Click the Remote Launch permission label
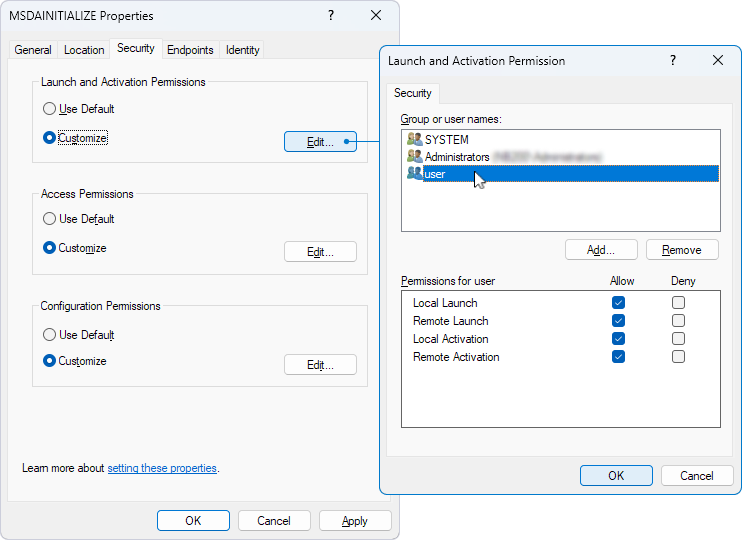 point(450,321)
